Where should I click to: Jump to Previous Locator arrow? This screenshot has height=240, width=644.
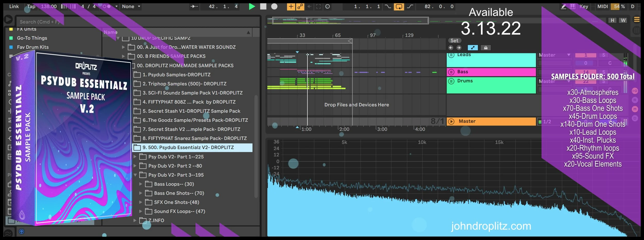[x=451, y=48]
